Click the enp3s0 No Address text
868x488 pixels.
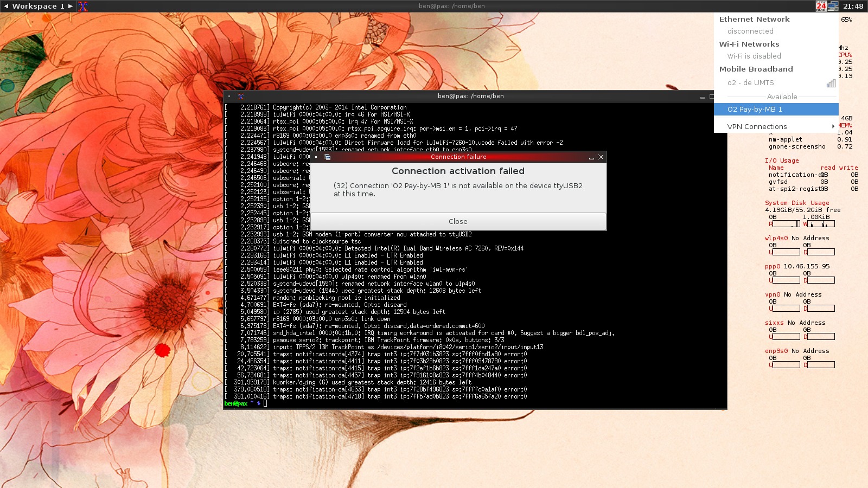point(797,351)
